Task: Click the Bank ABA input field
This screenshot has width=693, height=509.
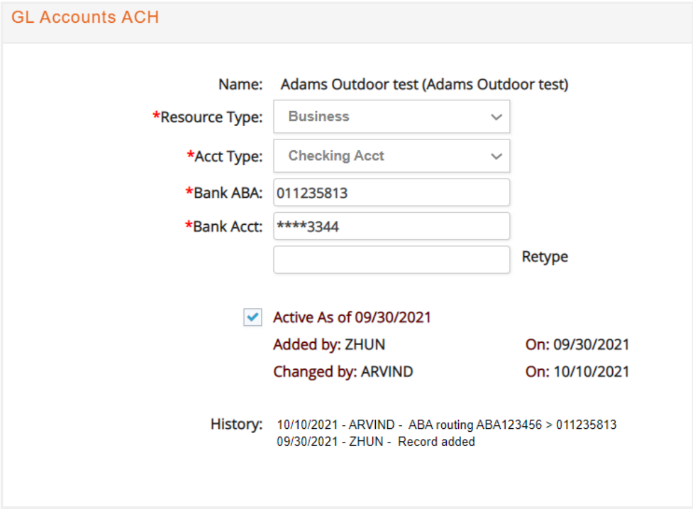Action: 391,193
